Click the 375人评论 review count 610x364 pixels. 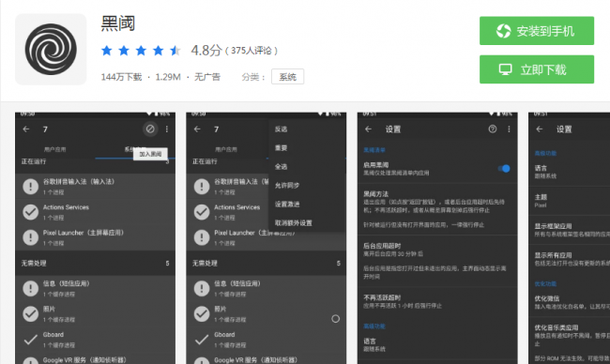tap(252, 51)
